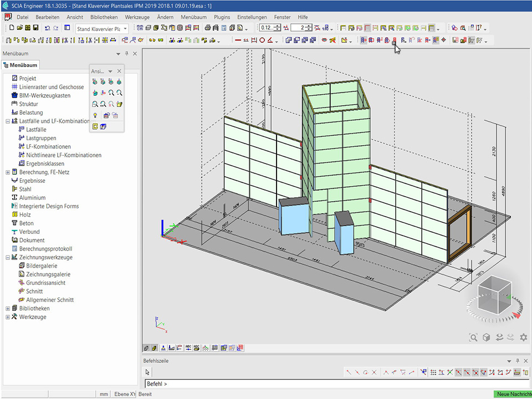Click the navigation view cube
This screenshot has height=399, width=532.
[494, 294]
